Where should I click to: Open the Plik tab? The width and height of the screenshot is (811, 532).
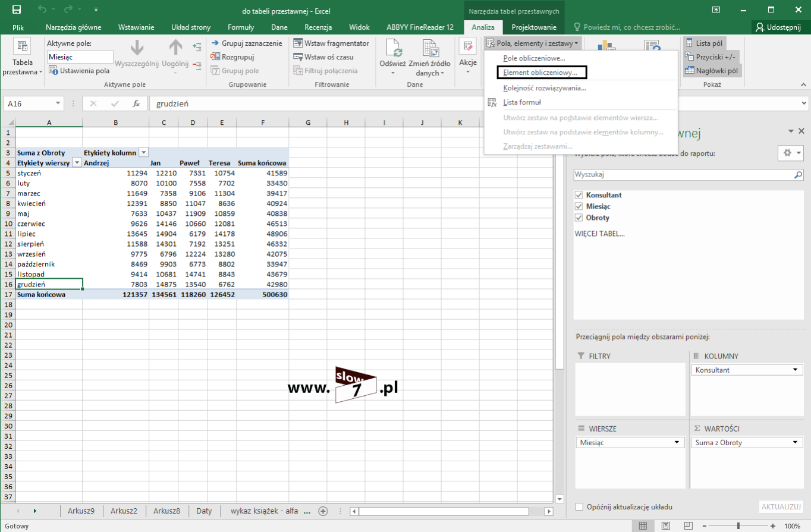(x=18, y=27)
